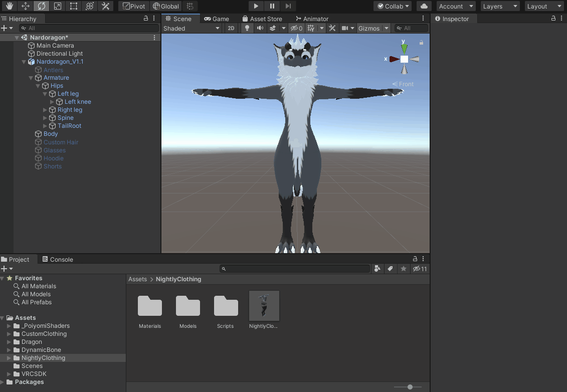Adjust Project icon size slider
The width and height of the screenshot is (567, 392).
click(x=410, y=387)
